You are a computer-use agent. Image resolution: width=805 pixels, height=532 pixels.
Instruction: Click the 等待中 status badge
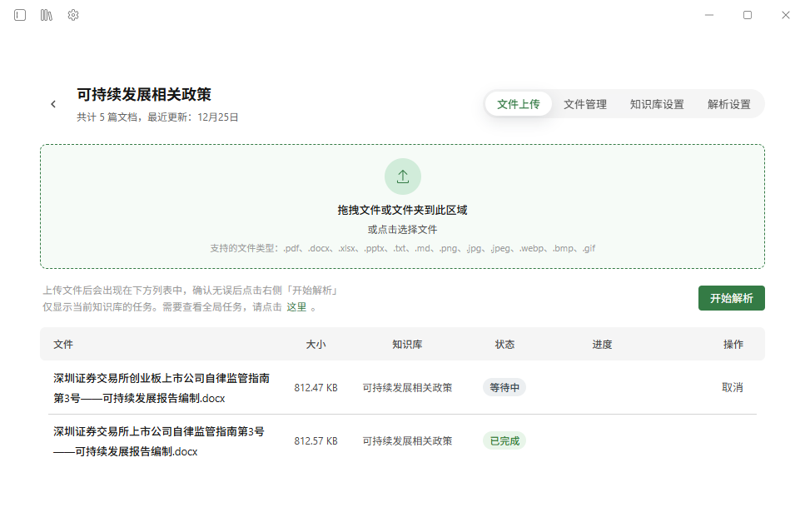504,387
